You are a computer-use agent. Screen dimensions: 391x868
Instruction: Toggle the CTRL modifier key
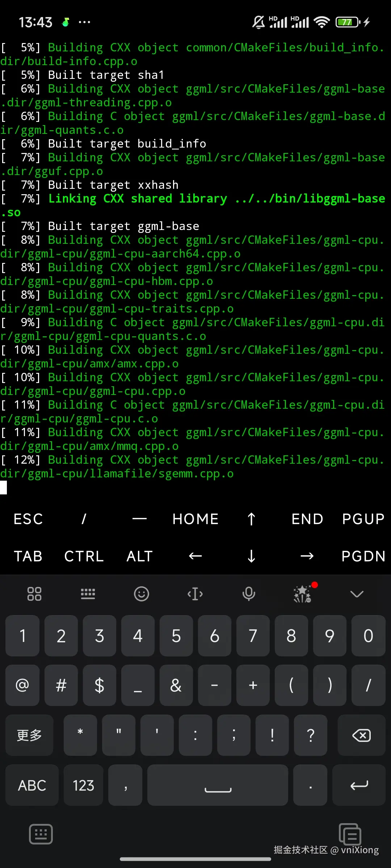coord(84,556)
